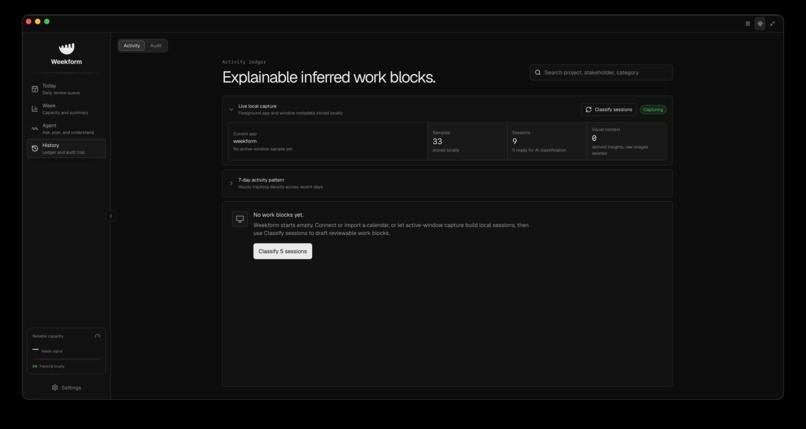
Task: Click the Settings label in the sidebar
Action: coord(71,388)
